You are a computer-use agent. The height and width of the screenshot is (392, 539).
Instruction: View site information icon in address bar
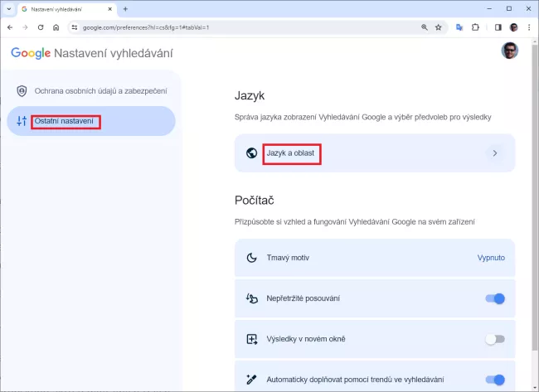click(75, 27)
